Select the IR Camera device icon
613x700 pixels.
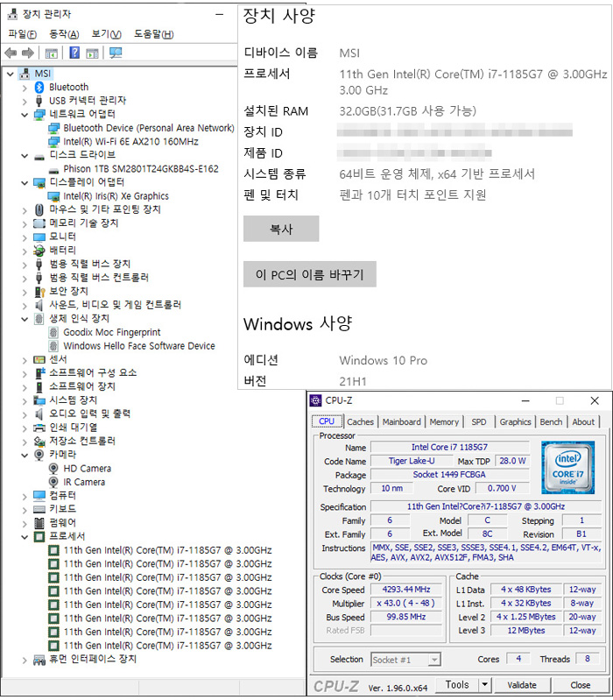click(x=53, y=482)
